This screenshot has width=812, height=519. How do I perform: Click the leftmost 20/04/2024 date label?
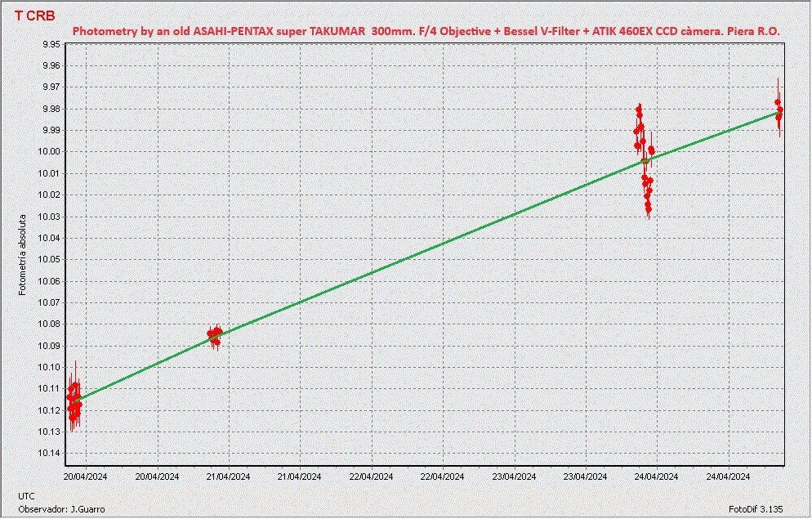[x=86, y=476]
